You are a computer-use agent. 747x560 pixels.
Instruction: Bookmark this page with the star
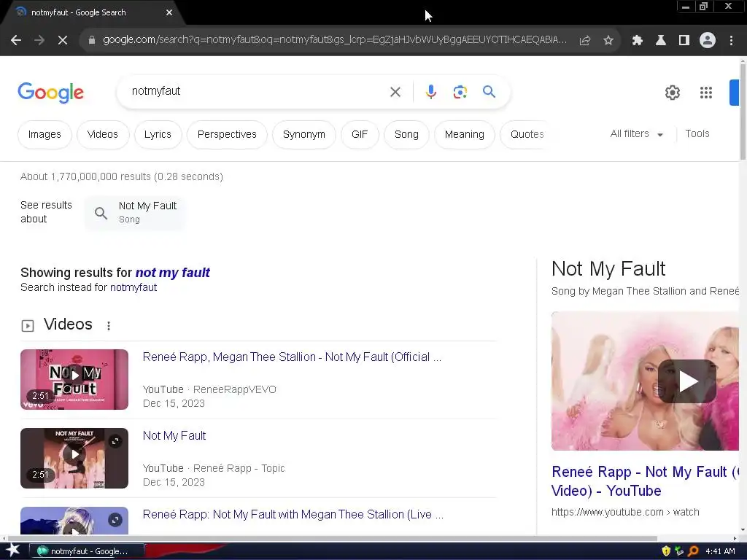[608, 41]
